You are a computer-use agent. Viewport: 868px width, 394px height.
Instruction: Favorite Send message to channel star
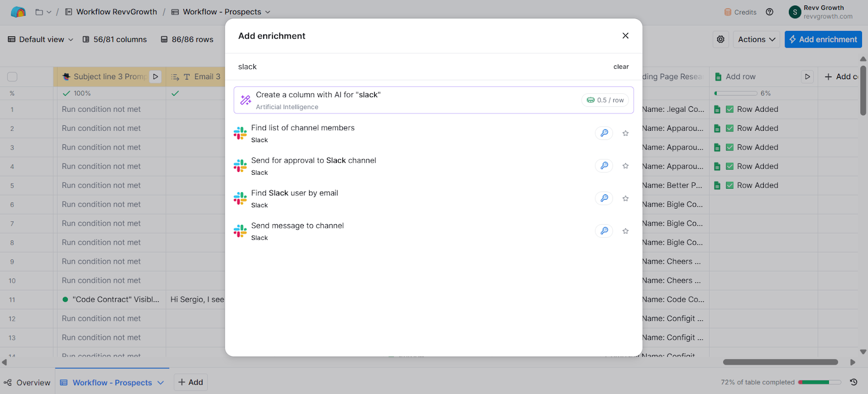coord(626,231)
